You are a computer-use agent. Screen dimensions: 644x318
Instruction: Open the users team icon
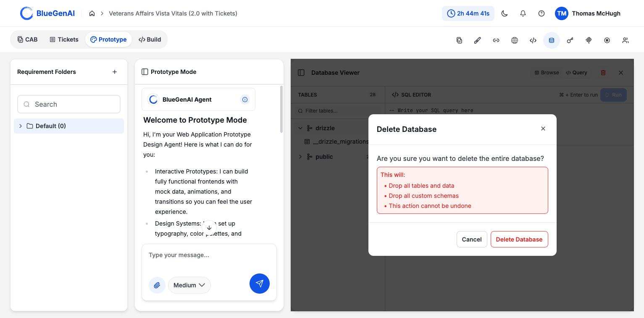pos(626,40)
